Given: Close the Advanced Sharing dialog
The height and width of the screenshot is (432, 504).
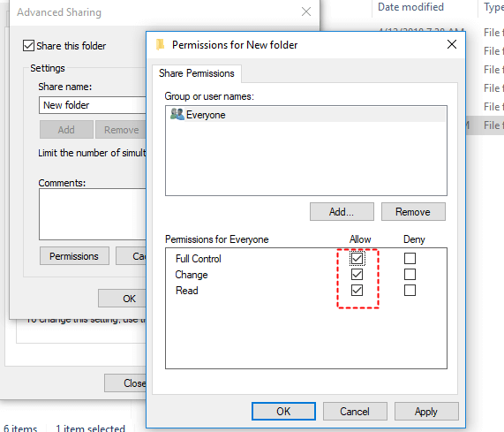Looking at the screenshot, I should [x=306, y=11].
